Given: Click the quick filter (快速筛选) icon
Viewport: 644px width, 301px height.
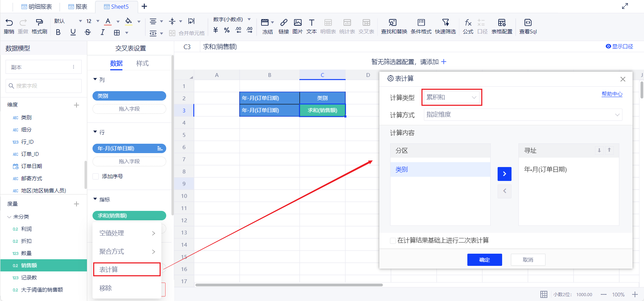Looking at the screenshot, I should [445, 23].
